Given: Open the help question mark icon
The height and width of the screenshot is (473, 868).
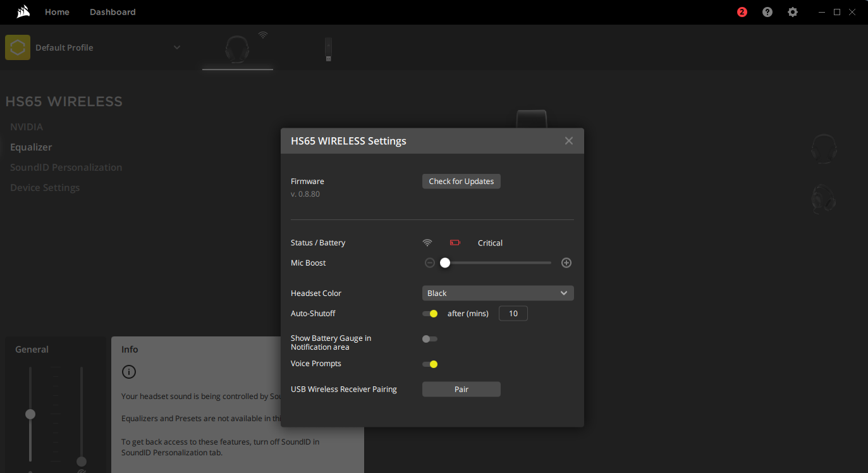Looking at the screenshot, I should point(767,12).
